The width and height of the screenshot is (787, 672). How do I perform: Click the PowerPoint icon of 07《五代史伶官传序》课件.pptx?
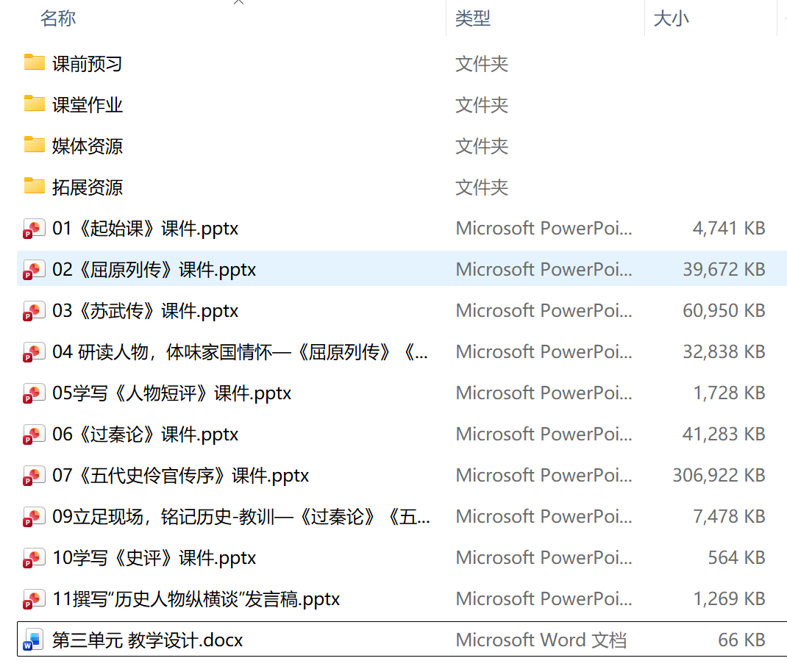point(33,476)
